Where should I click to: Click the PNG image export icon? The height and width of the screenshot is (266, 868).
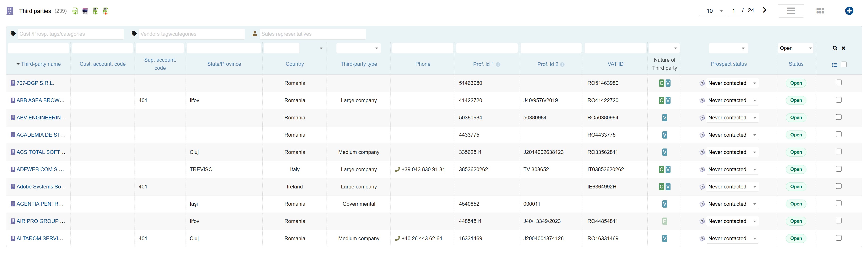[x=85, y=11]
